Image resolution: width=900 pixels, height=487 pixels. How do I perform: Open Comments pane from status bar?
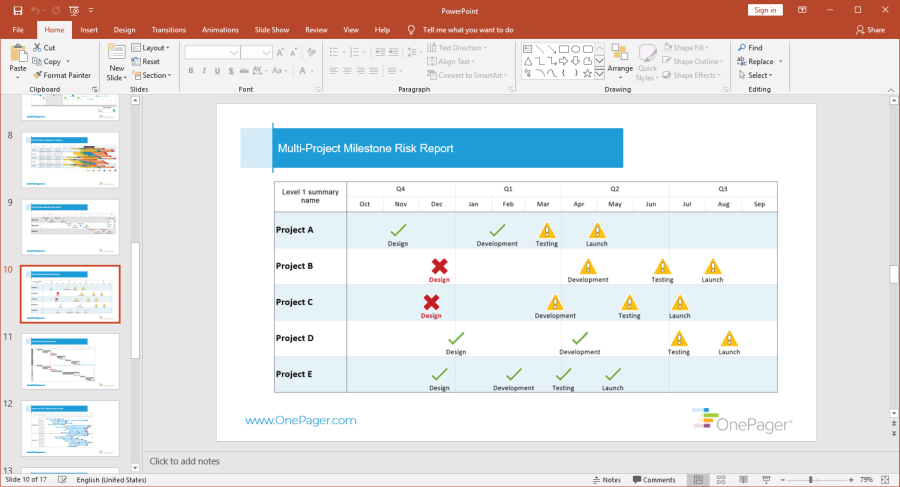pos(654,480)
